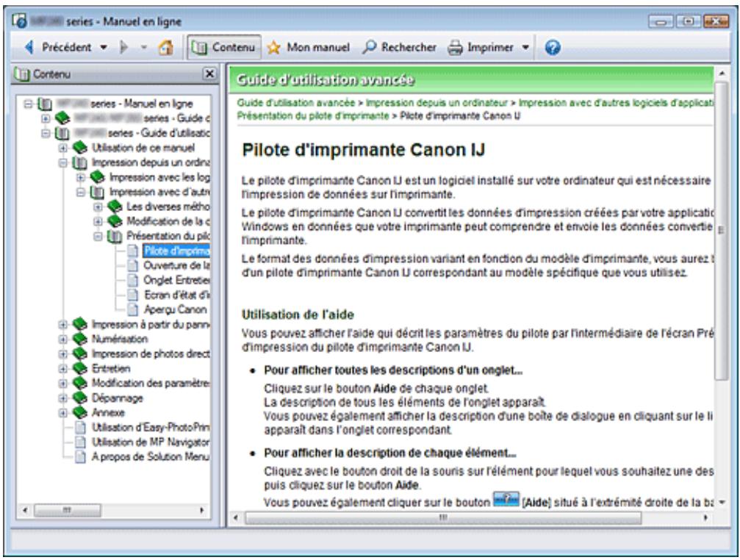Open 'Aperçu Canon' tree item
The height and width of the screenshot is (560, 740).
coord(175,309)
